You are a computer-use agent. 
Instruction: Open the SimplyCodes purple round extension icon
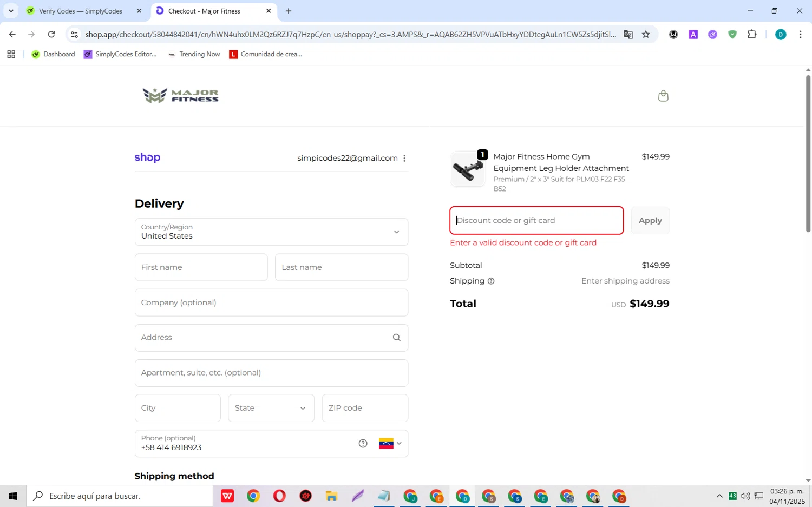pyautogui.click(x=713, y=34)
